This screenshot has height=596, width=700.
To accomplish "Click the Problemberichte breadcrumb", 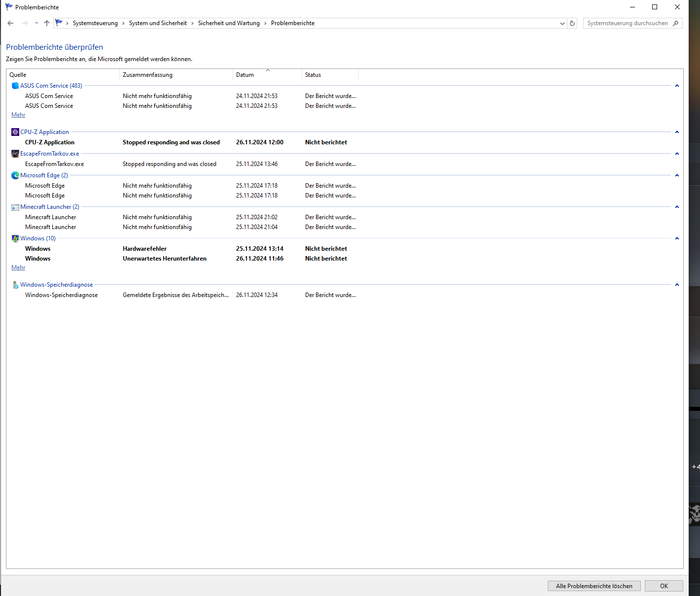I will click(293, 23).
